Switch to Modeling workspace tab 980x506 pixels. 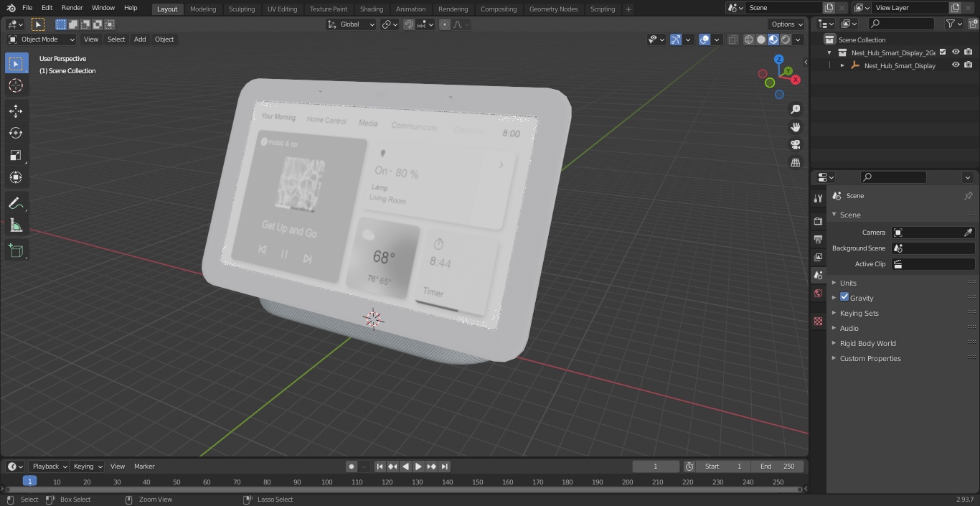(203, 9)
